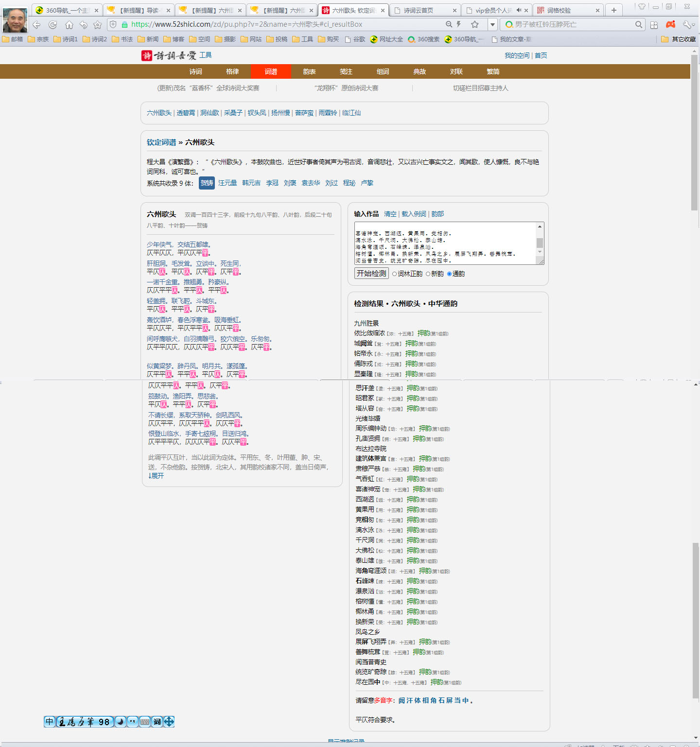Open the 谷歌 bookmark
The image size is (700, 747).
(x=355, y=39)
